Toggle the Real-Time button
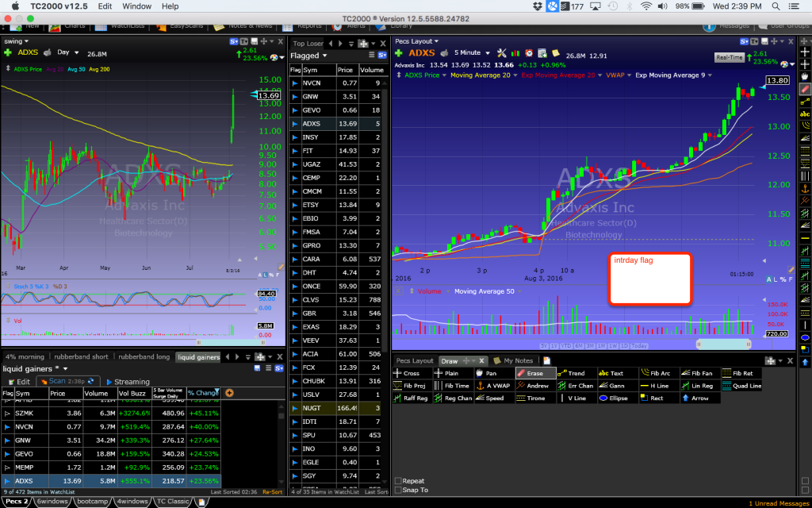812x508 pixels. click(730, 57)
